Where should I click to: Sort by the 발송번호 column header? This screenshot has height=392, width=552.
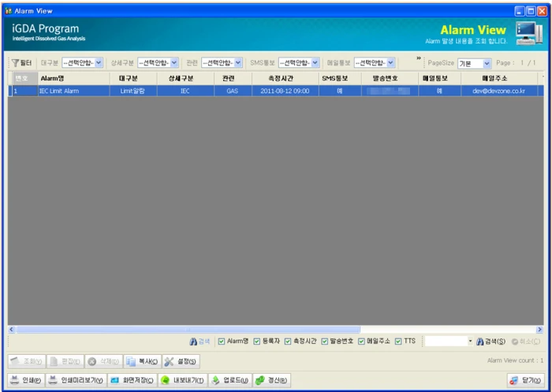click(x=390, y=78)
